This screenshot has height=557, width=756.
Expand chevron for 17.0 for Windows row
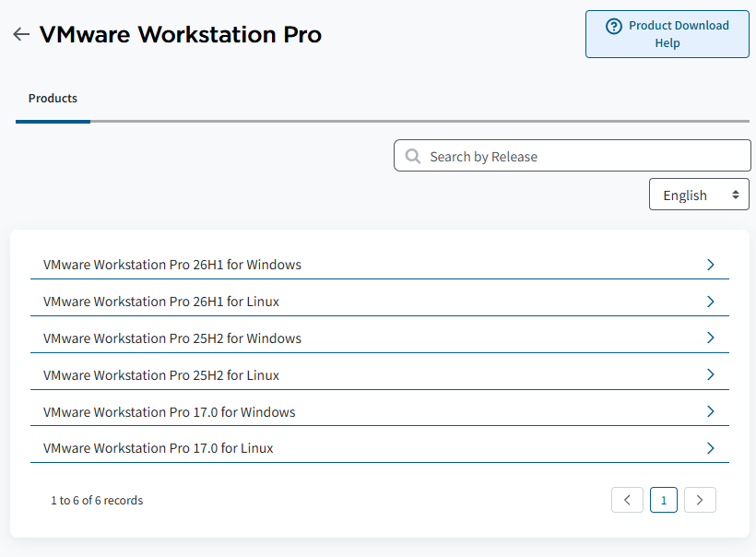[x=710, y=411]
